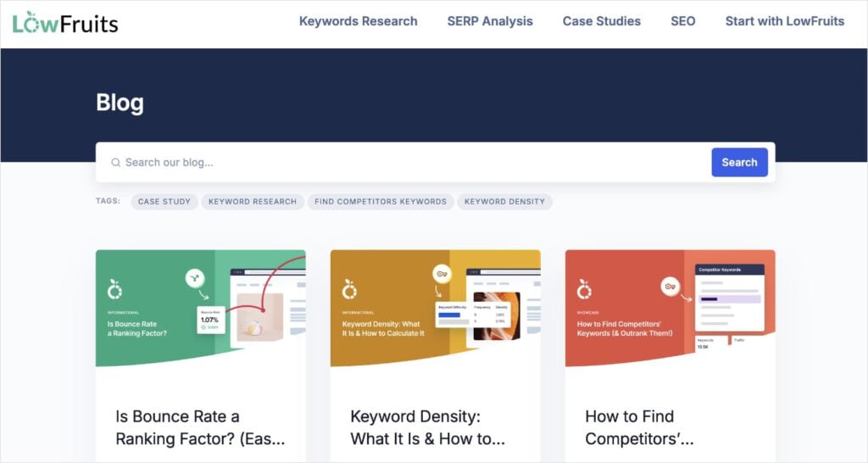Open the 'How to Find Competitors'...' title
The image size is (868, 463).
(x=639, y=427)
